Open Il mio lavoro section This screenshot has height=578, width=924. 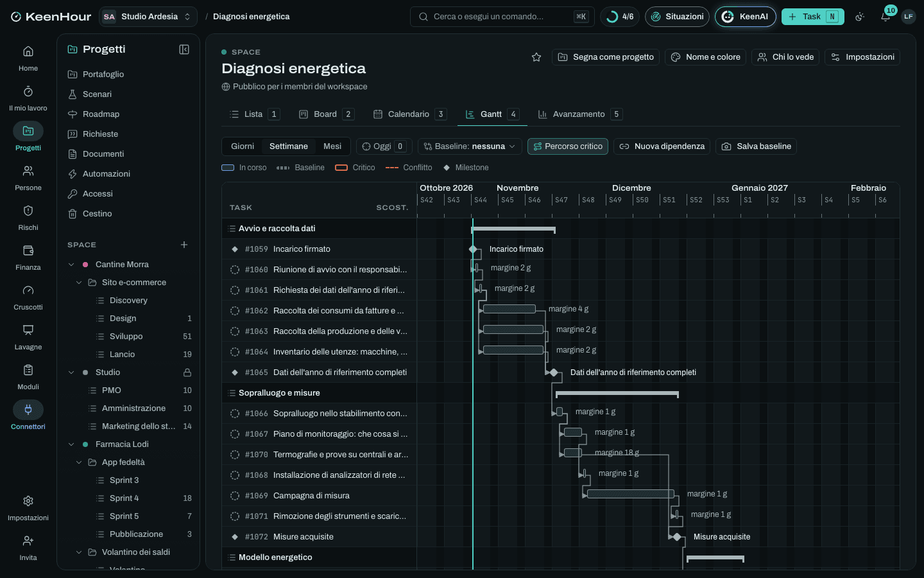point(28,98)
